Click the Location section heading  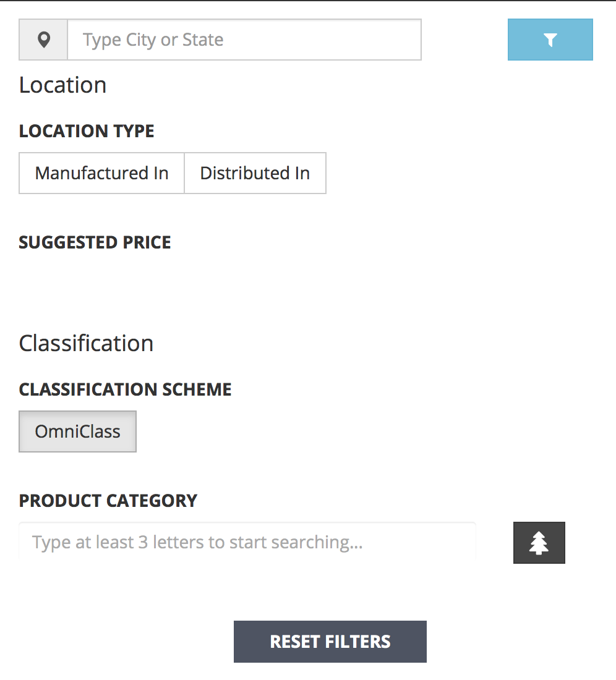63,85
